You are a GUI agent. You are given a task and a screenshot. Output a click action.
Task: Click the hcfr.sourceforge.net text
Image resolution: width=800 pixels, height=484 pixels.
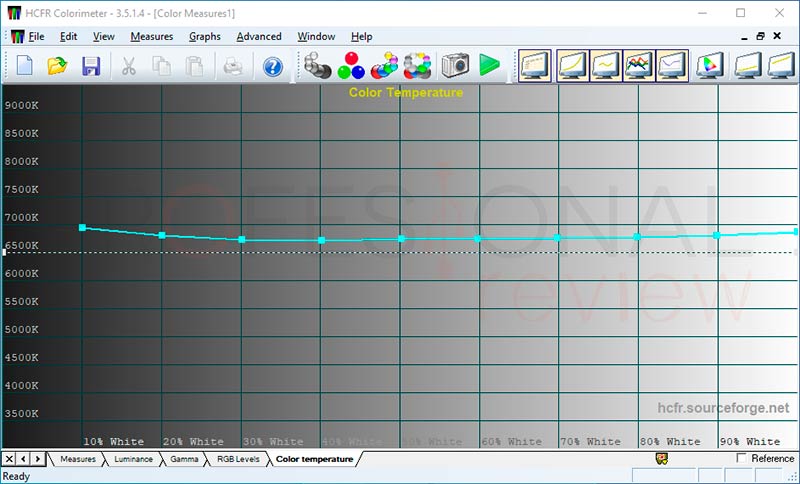[x=723, y=408]
